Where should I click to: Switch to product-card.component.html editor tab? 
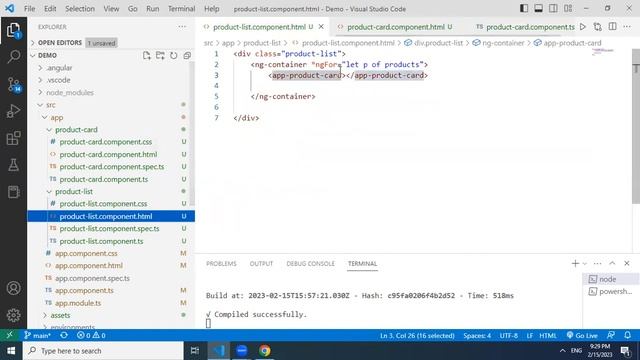click(396, 27)
